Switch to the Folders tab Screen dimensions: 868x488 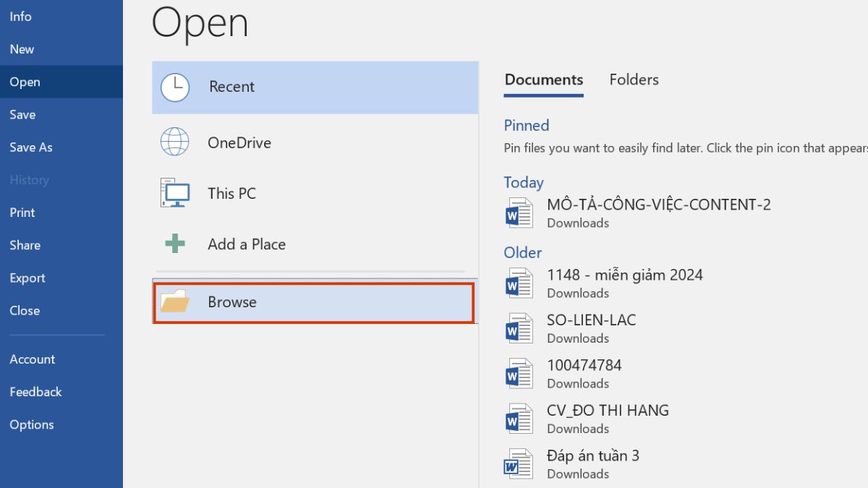(x=634, y=80)
